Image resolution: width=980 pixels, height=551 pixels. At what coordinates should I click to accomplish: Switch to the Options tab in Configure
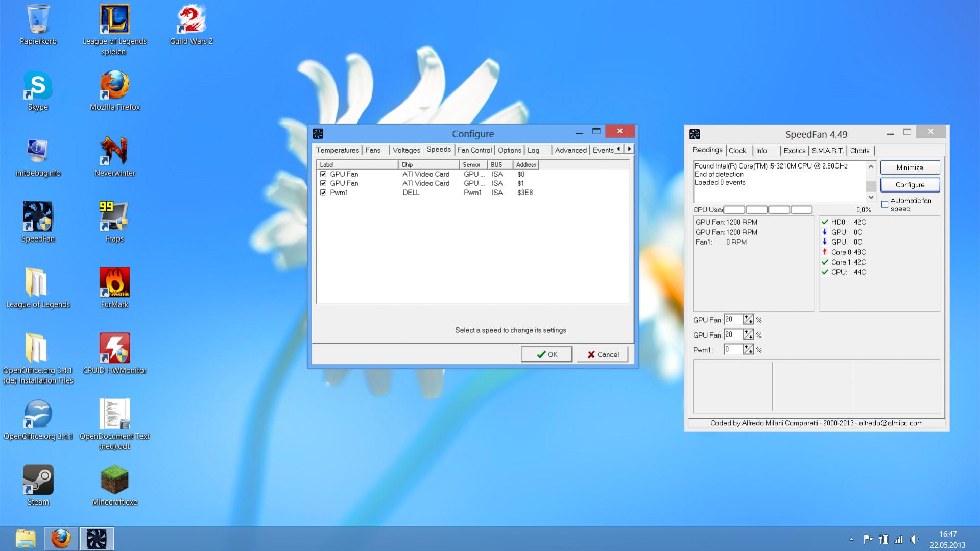tap(510, 150)
